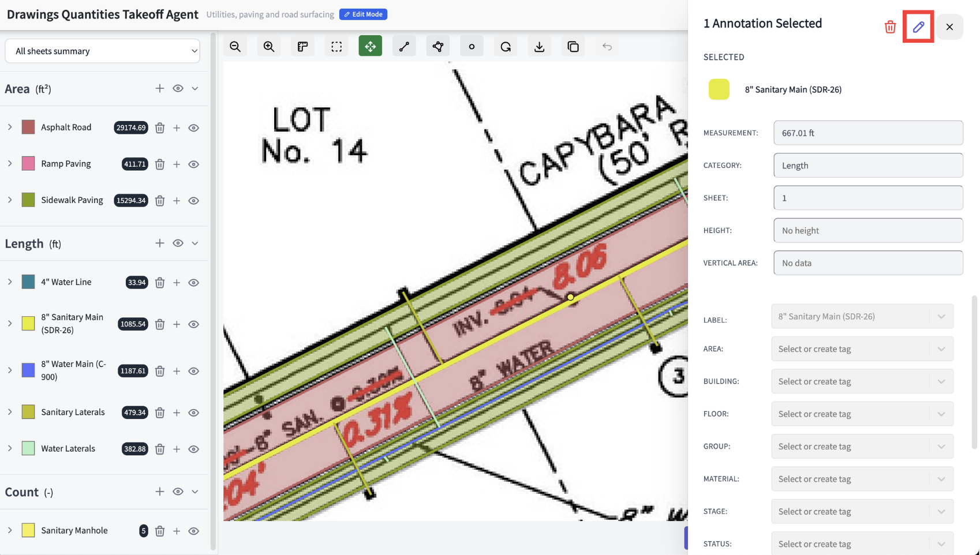The width and height of the screenshot is (980, 555).
Task: Add a new Length category item
Action: pos(160,243)
